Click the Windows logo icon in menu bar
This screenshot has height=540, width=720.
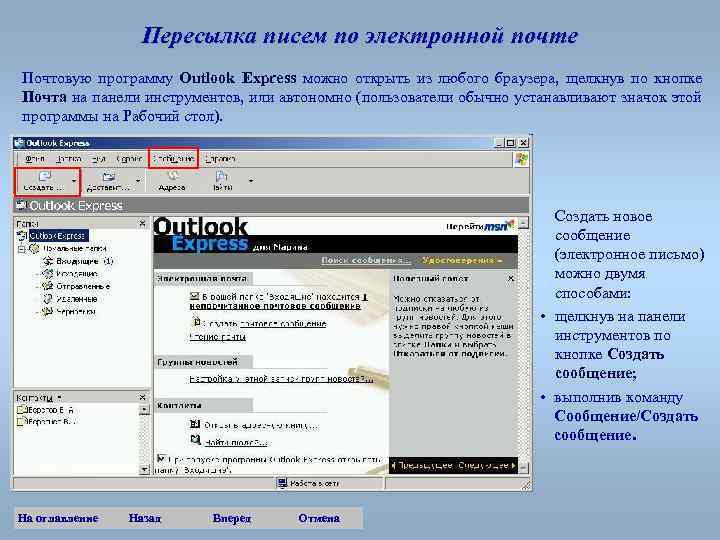click(521, 159)
